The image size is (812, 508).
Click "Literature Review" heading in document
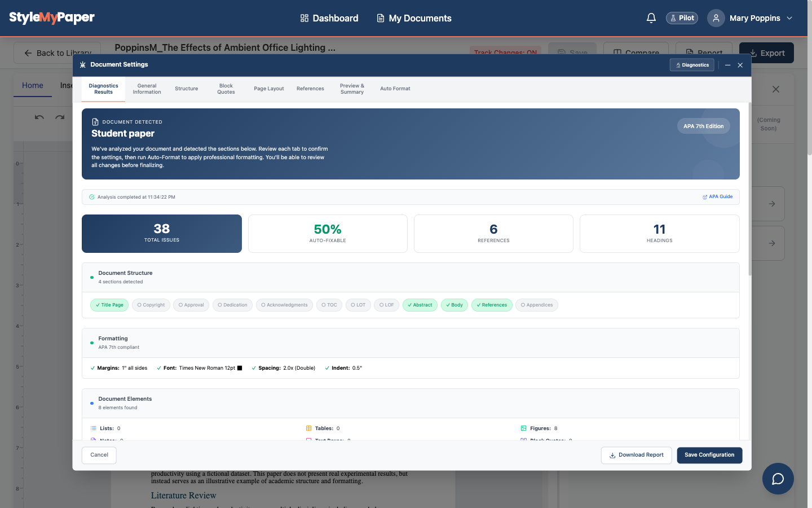point(183,496)
